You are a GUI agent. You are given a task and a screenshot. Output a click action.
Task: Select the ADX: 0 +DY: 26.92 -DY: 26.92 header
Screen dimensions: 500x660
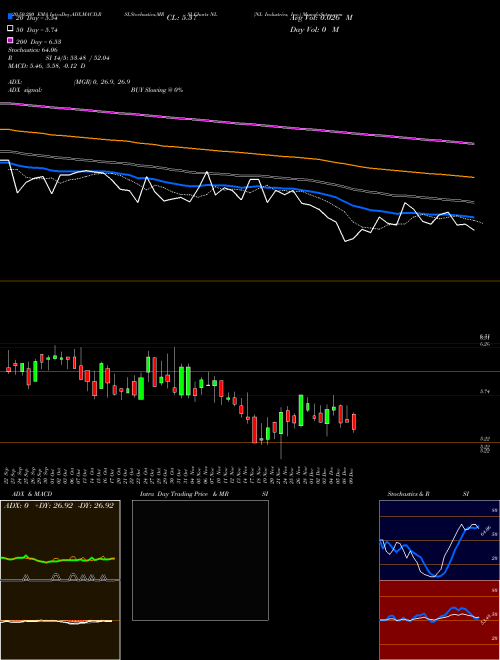[x=59, y=506]
